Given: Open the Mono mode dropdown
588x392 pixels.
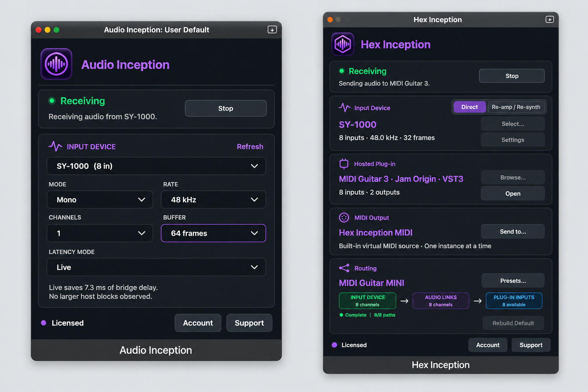Looking at the screenshot, I should (x=100, y=200).
